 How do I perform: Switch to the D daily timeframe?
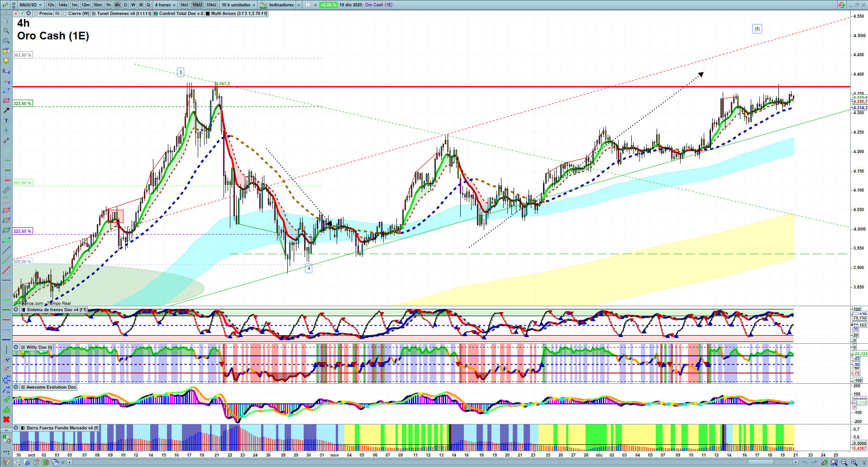[x=125, y=5]
